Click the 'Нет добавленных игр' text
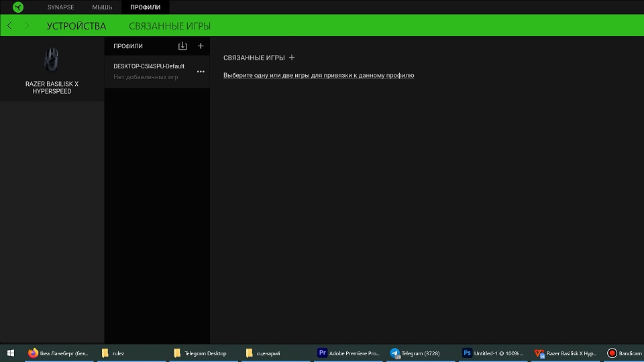The width and height of the screenshot is (644, 362). coord(146,77)
